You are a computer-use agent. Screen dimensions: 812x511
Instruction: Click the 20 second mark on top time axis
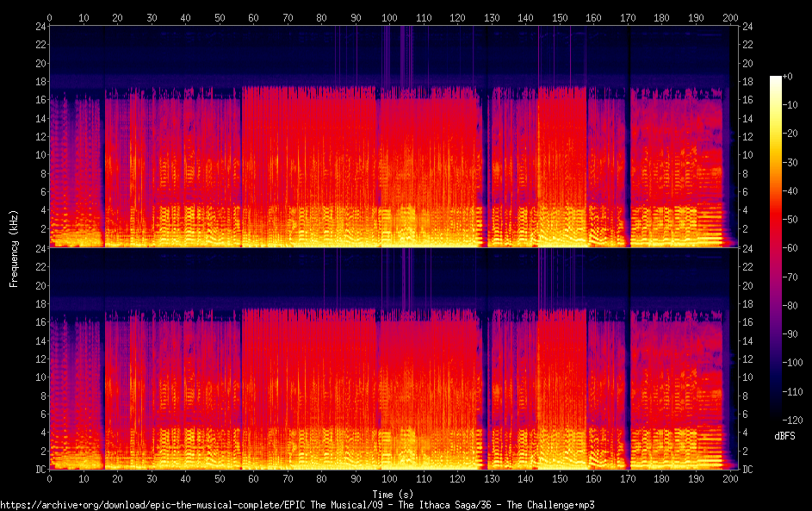click(x=117, y=17)
